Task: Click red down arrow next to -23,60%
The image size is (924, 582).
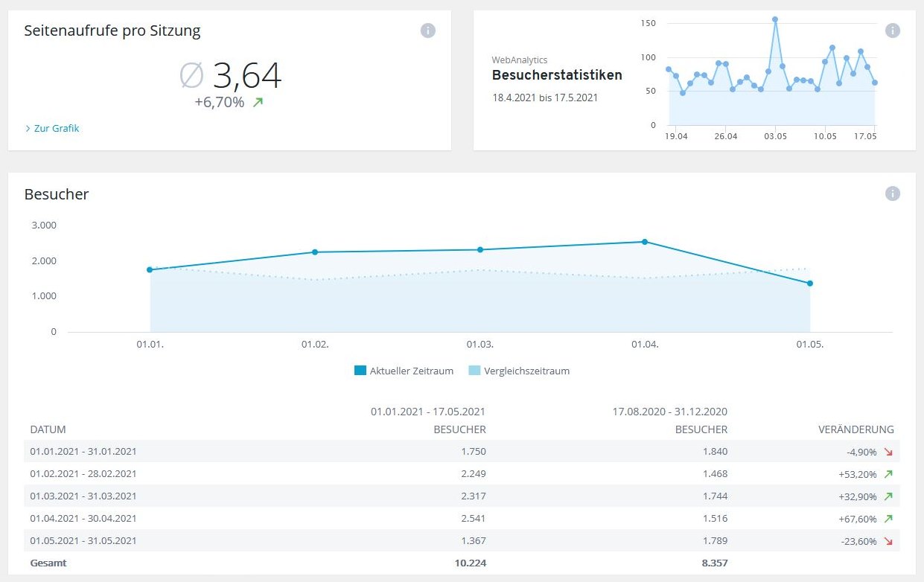Action: click(888, 541)
